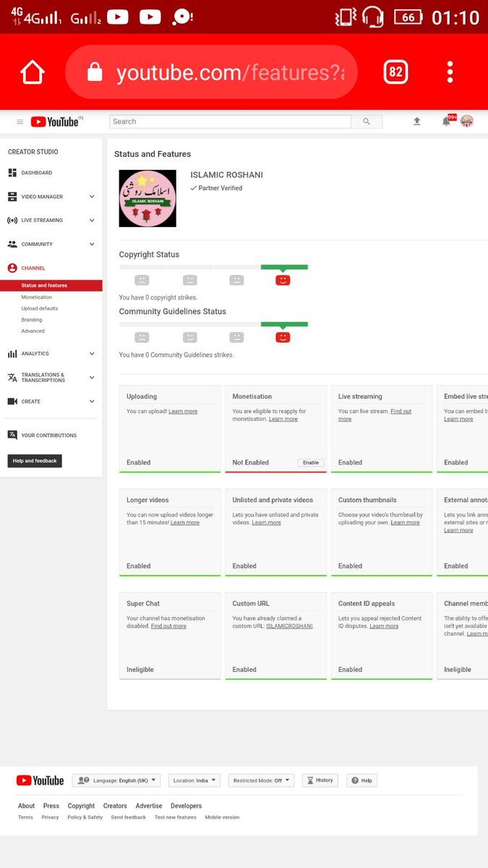Select Monetisation in sidebar
Screen dimensions: 488x868
[x=37, y=297]
